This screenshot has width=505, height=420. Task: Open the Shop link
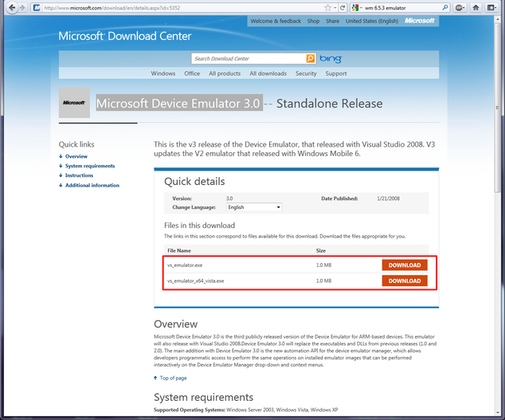click(313, 21)
